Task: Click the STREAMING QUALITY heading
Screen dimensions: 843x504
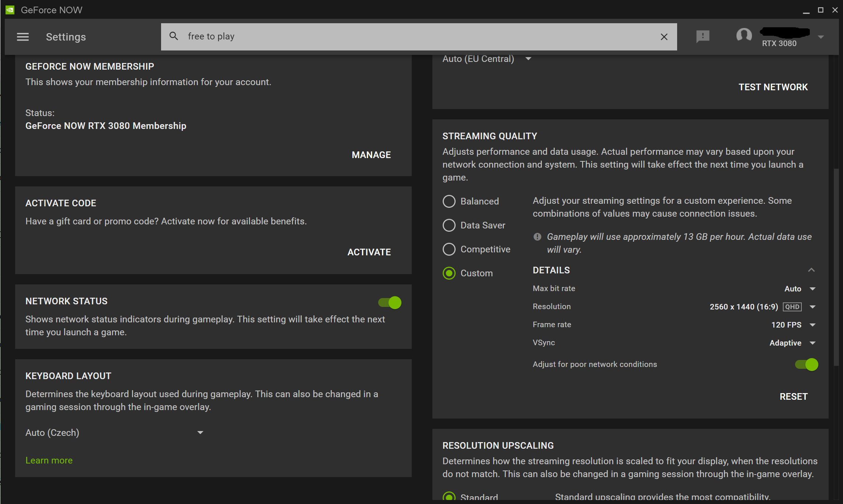Action: 490,136
